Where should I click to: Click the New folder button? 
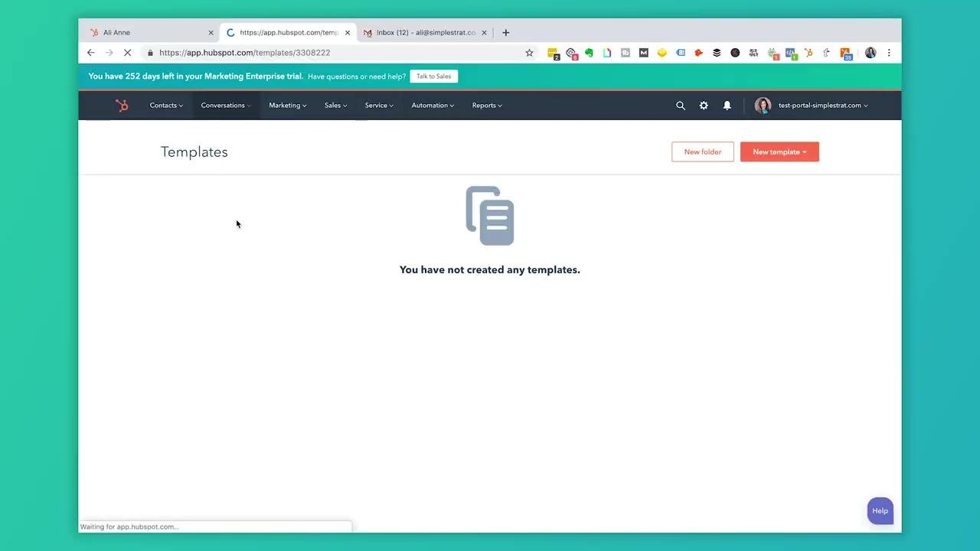point(703,152)
